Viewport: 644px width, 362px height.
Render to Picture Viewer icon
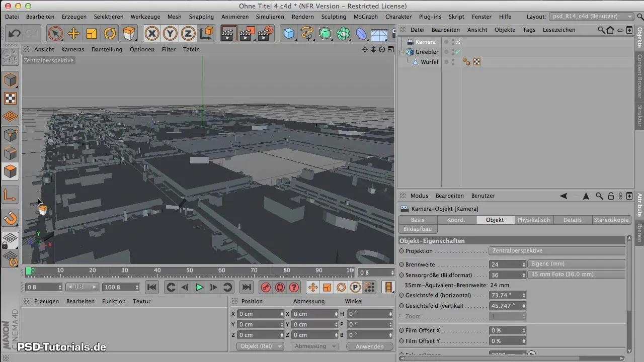point(247,34)
